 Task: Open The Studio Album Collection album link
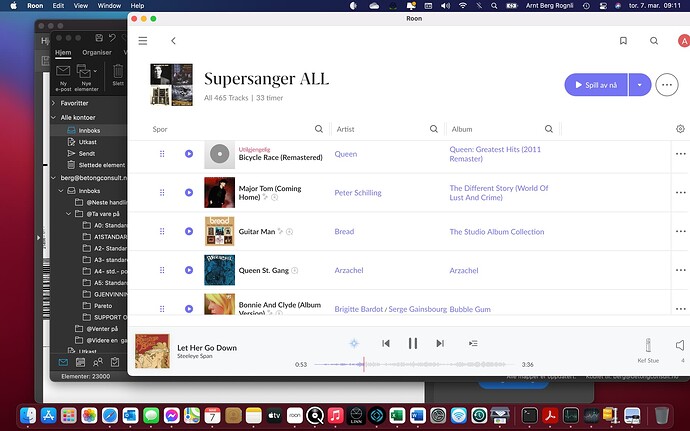[497, 232]
